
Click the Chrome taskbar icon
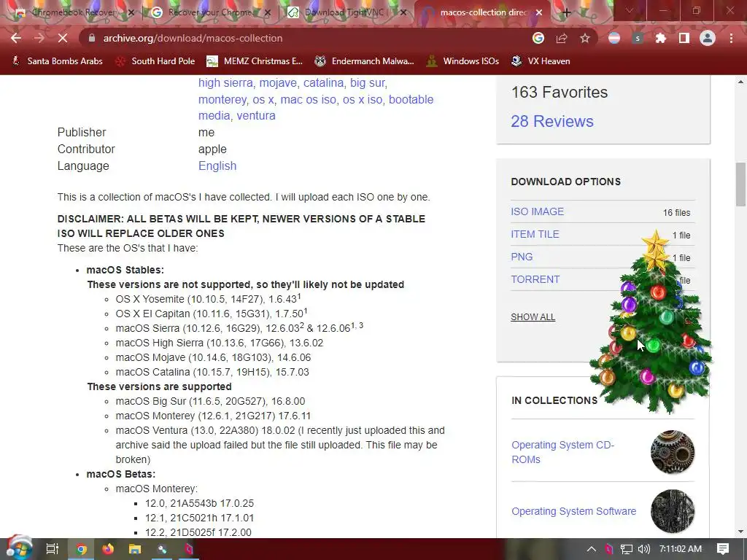[82, 549]
